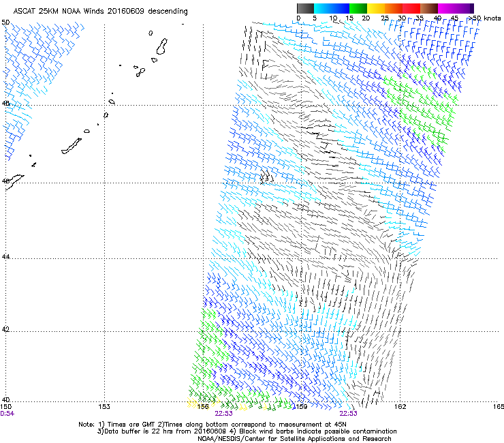This screenshot has height=443, width=504.
Task: Click the green 15-20 knots legend swatch
Action: tap(358, 8)
